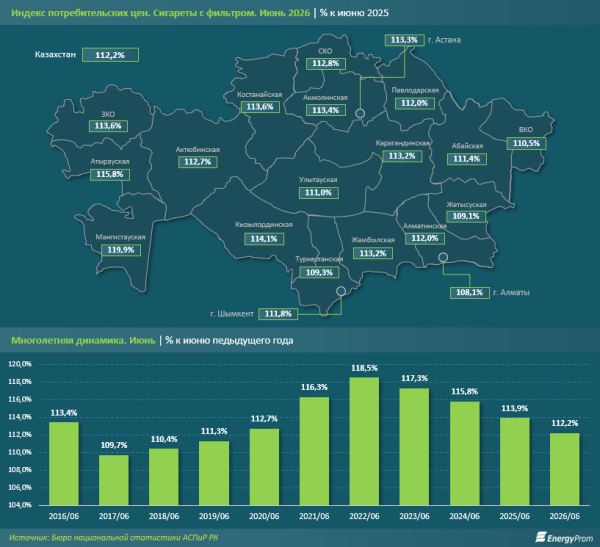Click the 2024/06 bar in chart

[x=465, y=453]
